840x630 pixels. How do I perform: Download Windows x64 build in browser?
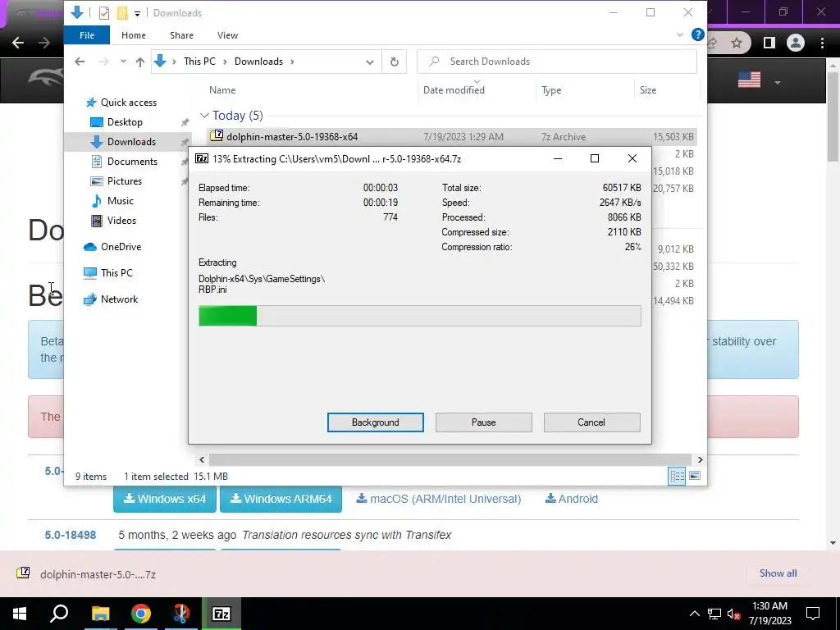164,499
